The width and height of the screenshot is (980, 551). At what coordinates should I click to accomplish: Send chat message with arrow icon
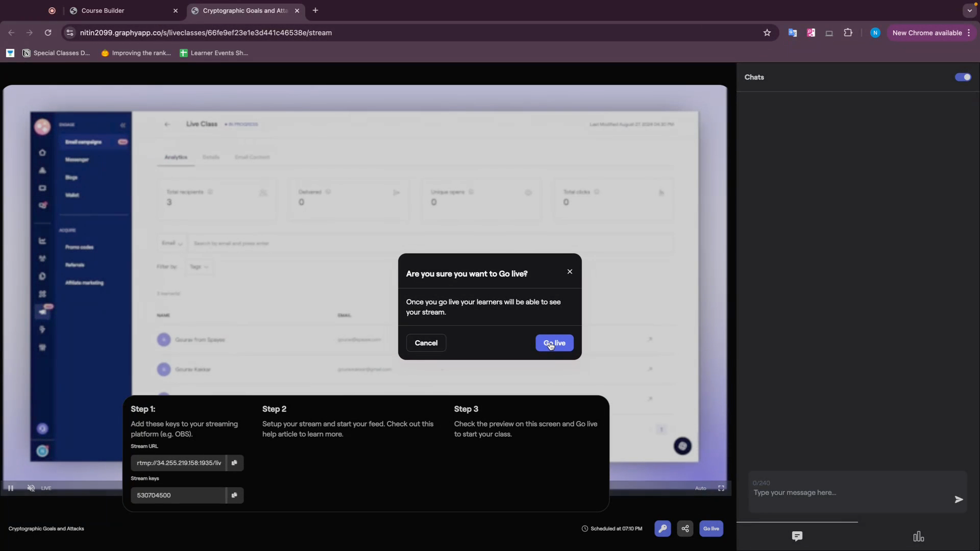point(959,499)
